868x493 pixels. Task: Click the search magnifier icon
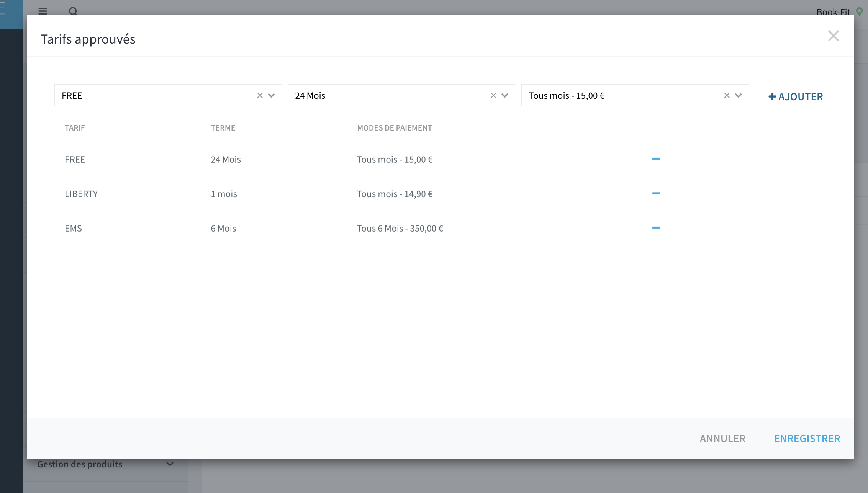[x=73, y=11]
